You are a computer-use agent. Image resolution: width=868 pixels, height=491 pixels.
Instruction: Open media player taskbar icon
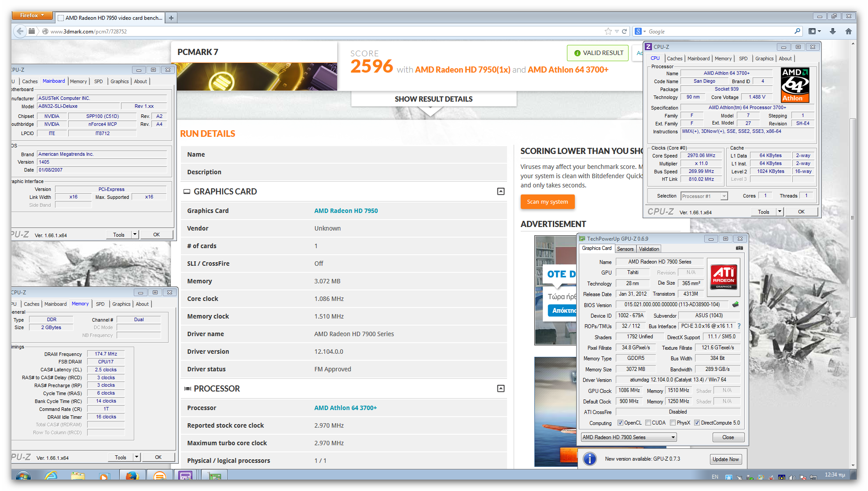104,476
